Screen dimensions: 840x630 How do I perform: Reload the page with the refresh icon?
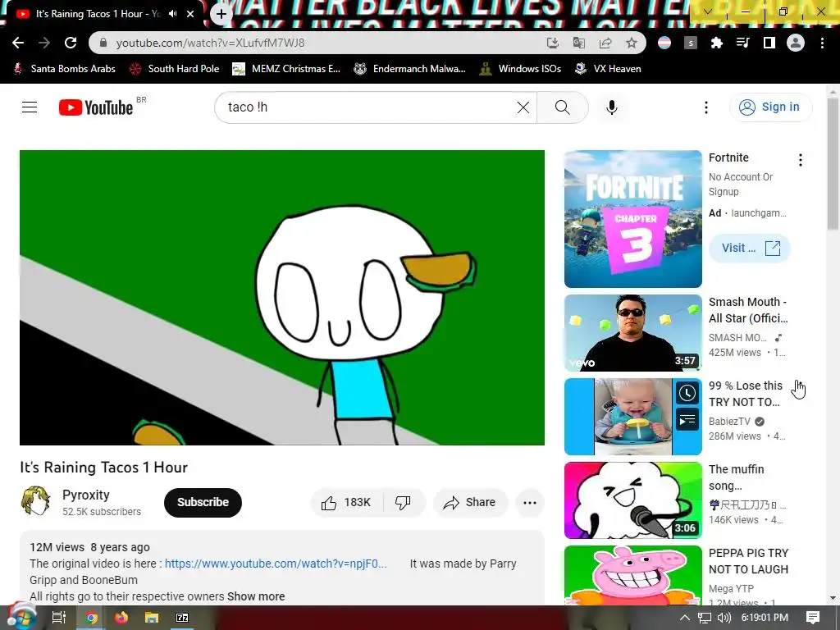pos(71,43)
